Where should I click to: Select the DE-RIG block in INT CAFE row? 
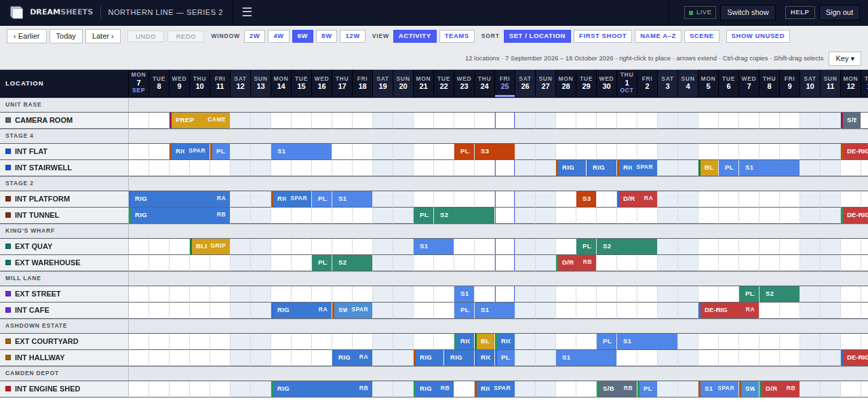pyautogui.click(x=728, y=310)
